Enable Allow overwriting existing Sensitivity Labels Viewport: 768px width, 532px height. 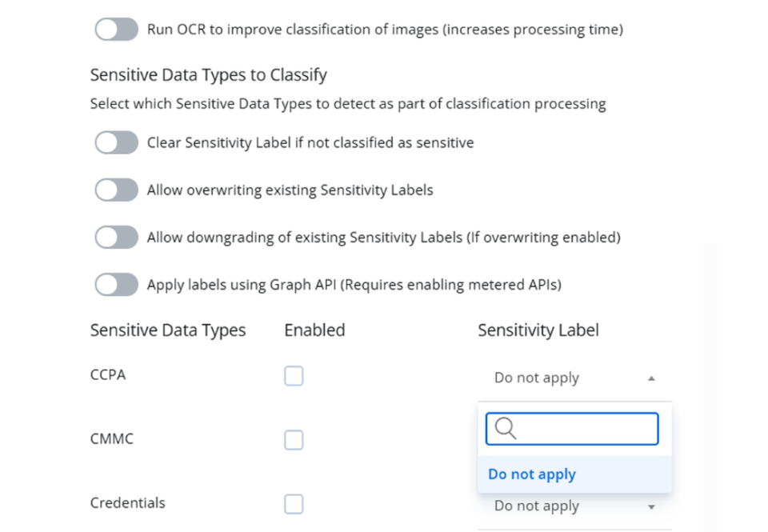point(116,190)
